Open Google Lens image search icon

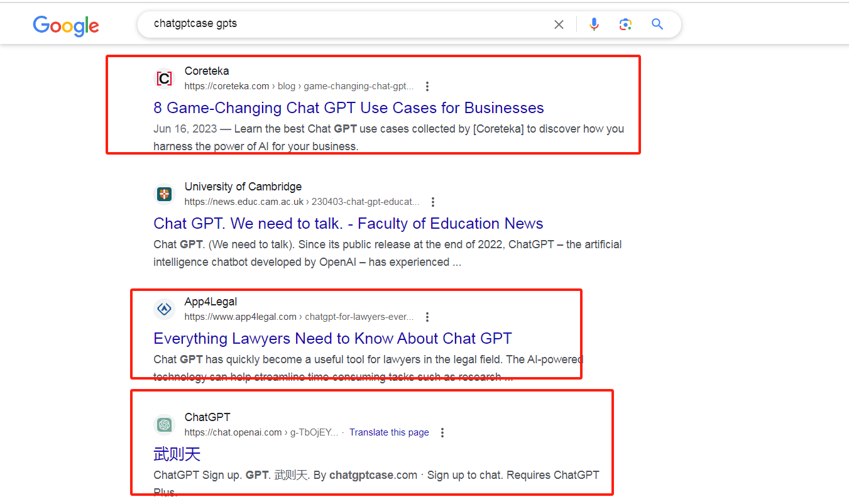(x=625, y=25)
